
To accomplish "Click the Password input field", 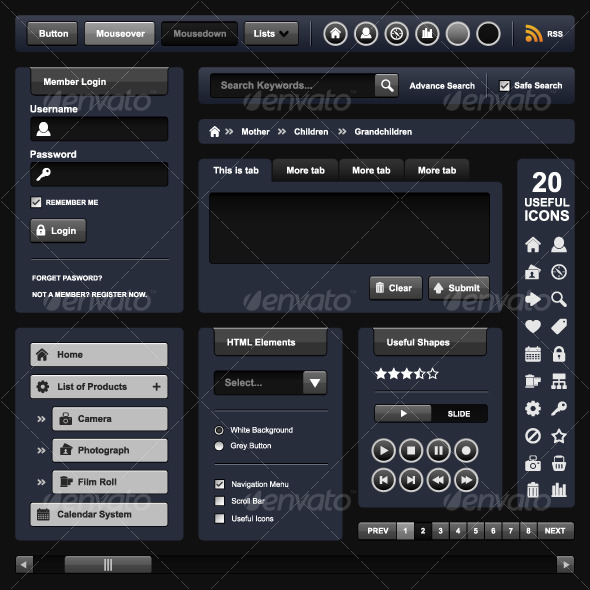I will click(x=99, y=174).
